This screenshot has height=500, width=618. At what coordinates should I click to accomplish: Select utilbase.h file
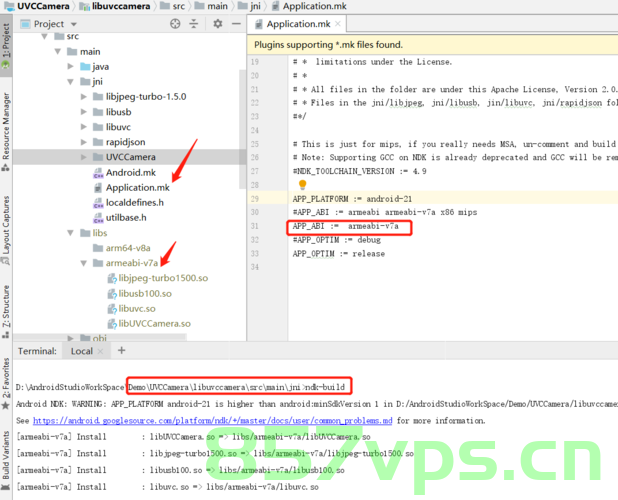click(126, 217)
